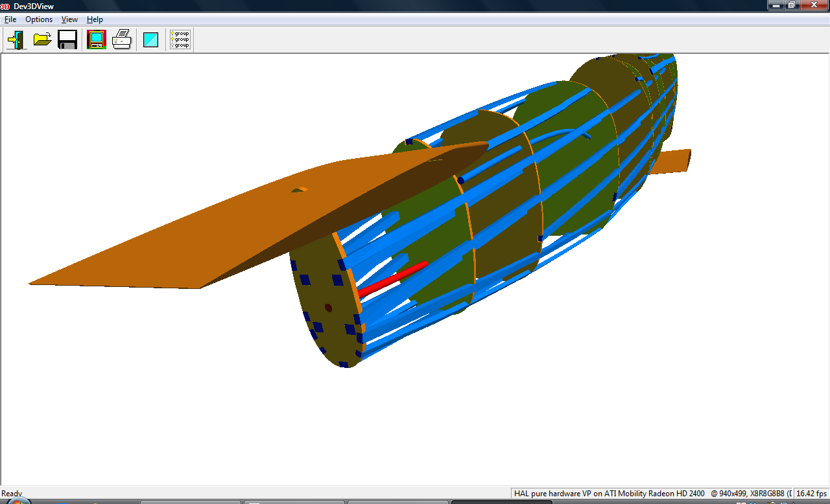Click the red rod inside the fuselage
Image resolution: width=830 pixels, height=504 pixels.
click(392, 279)
